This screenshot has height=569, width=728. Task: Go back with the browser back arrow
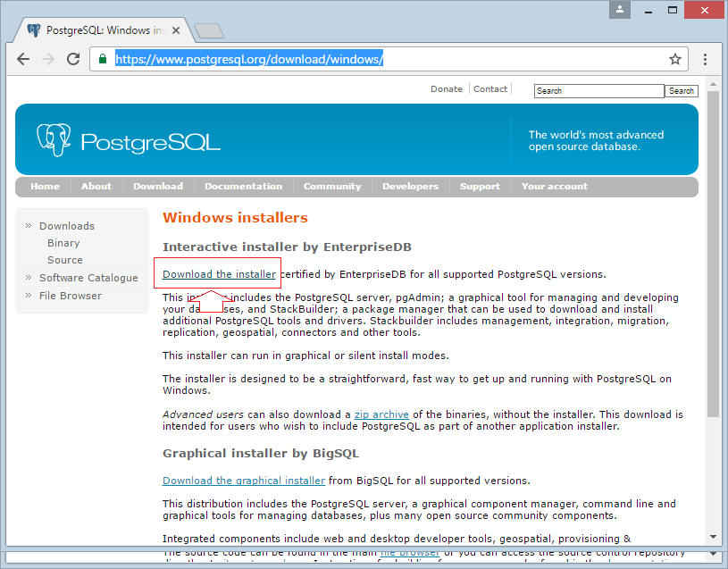[x=23, y=59]
